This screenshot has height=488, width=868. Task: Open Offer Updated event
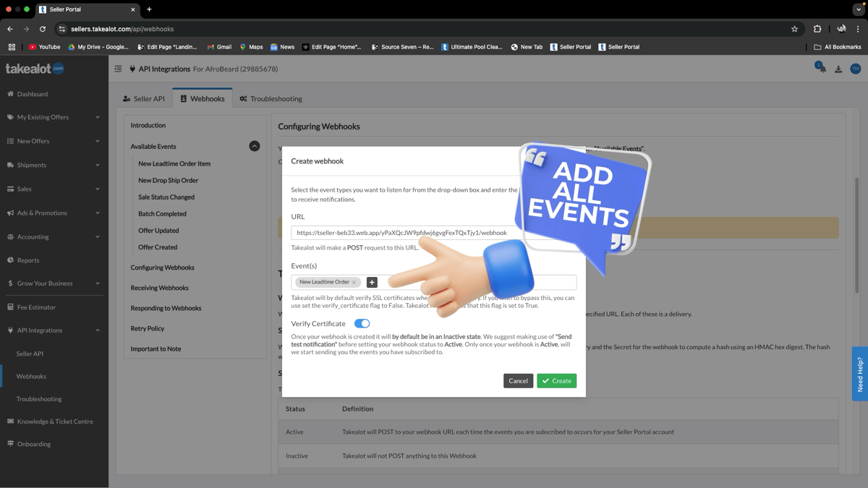pos(158,230)
